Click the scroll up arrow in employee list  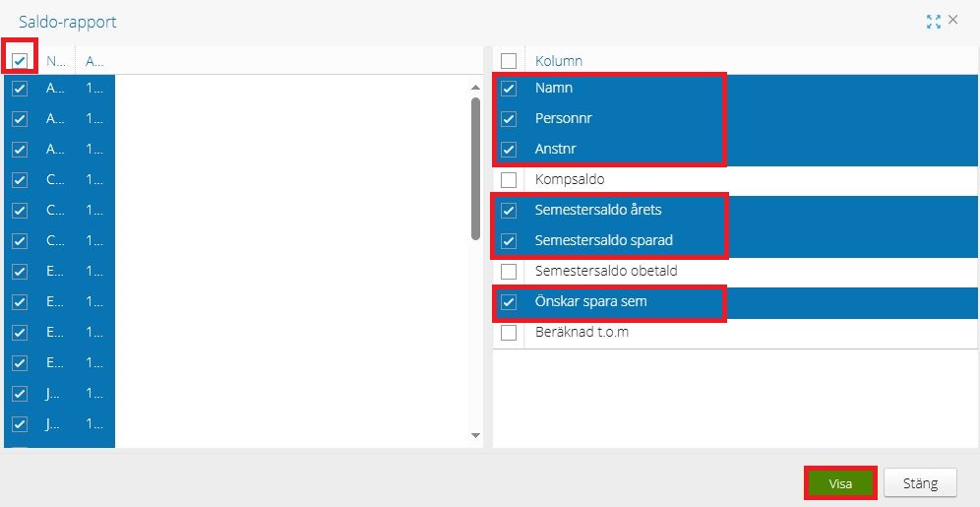476,88
